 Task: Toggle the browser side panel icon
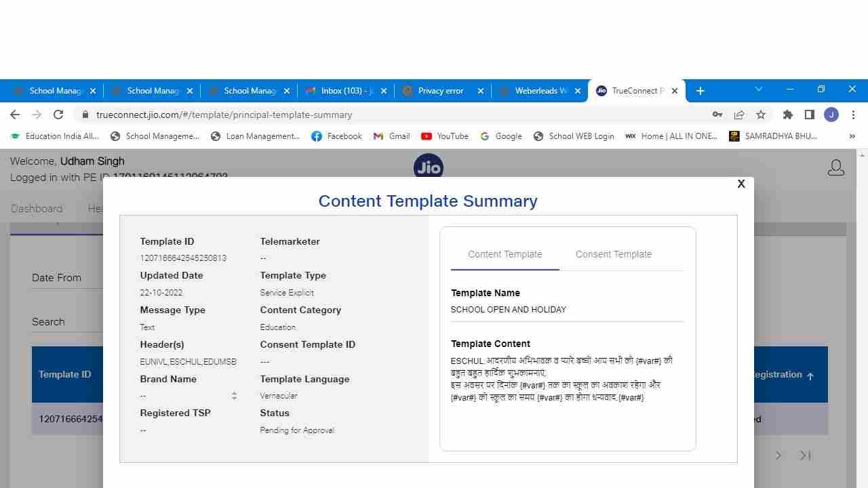click(x=809, y=115)
